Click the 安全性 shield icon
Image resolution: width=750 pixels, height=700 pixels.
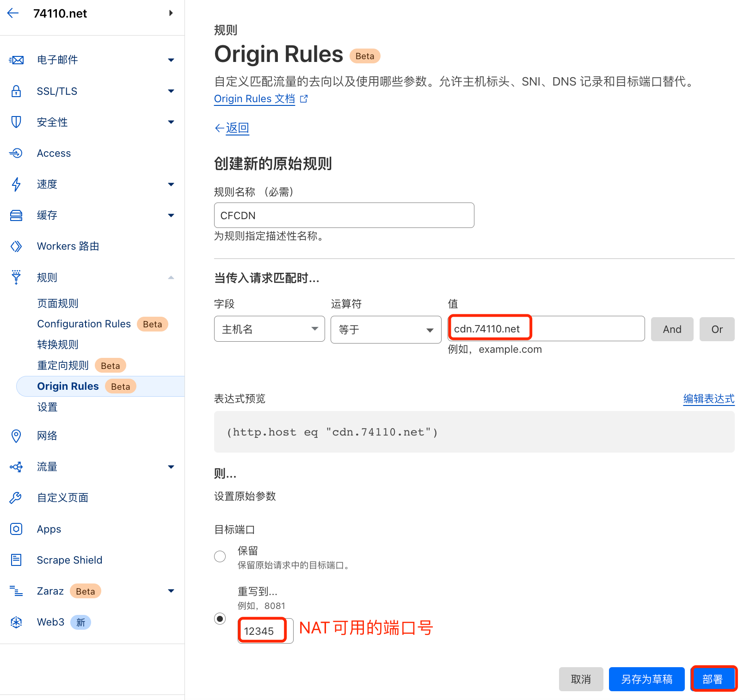[x=16, y=122]
